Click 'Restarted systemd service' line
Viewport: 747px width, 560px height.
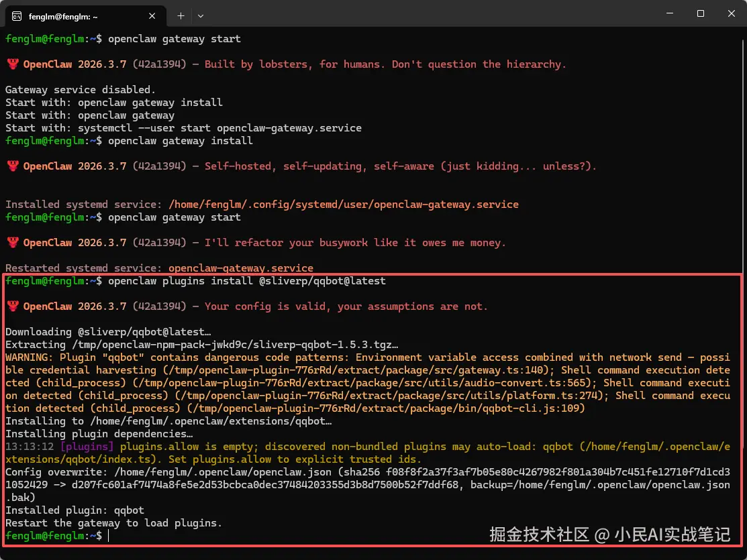pos(159,268)
